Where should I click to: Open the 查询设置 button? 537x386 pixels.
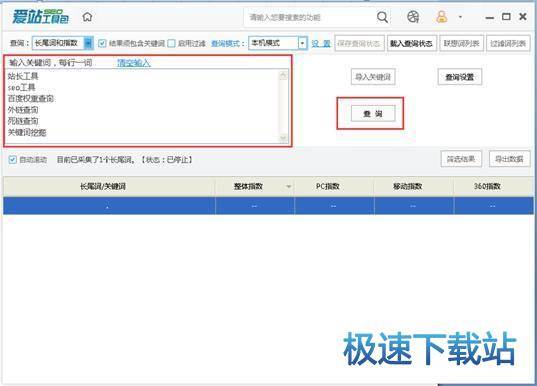tap(460, 77)
